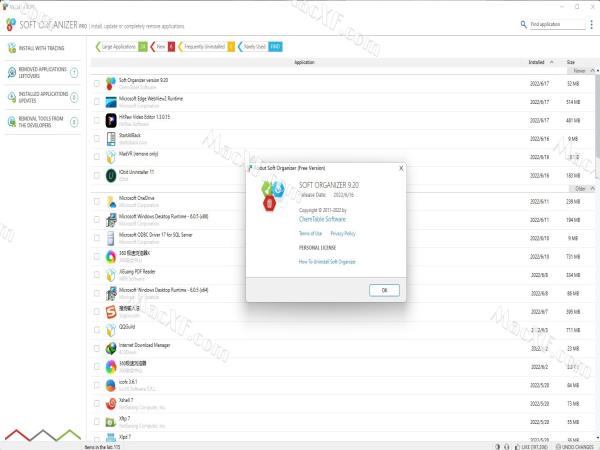Screen dimensions: 600x450
Task: Select the Frequently Uninstalled filter tab
Action: (x=207, y=47)
